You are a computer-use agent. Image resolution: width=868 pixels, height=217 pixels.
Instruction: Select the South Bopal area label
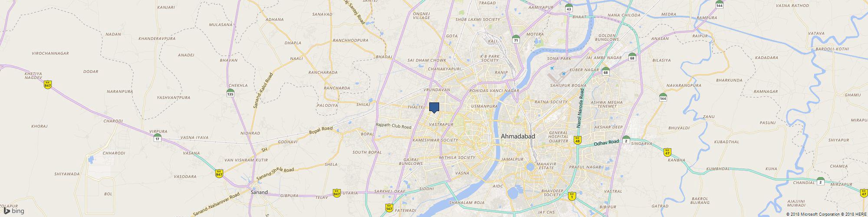click(x=367, y=152)
